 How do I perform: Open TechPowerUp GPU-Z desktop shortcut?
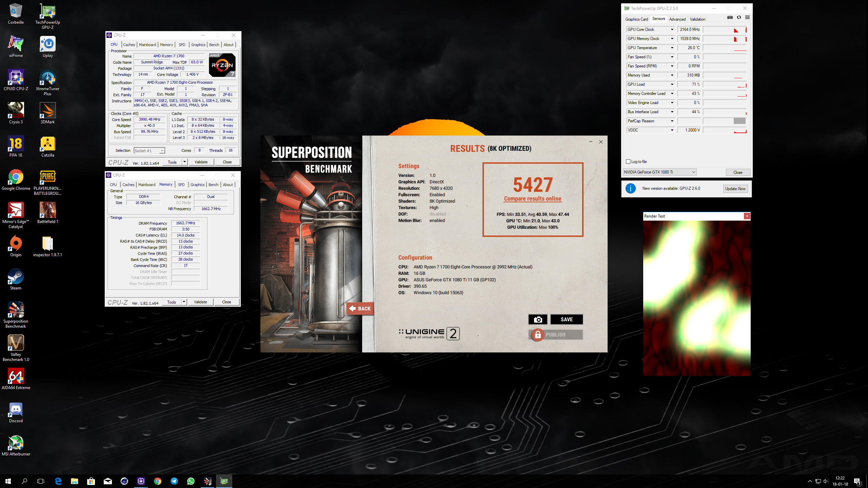pyautogui.click(x=47, y=16)
